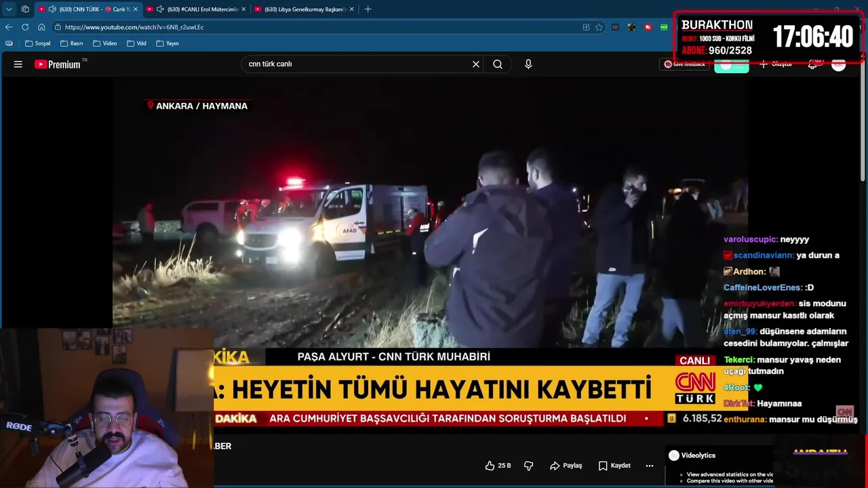Close the Erol Mütercimler tab
This screenshot has height=488, width=868.
pos(243,9)
